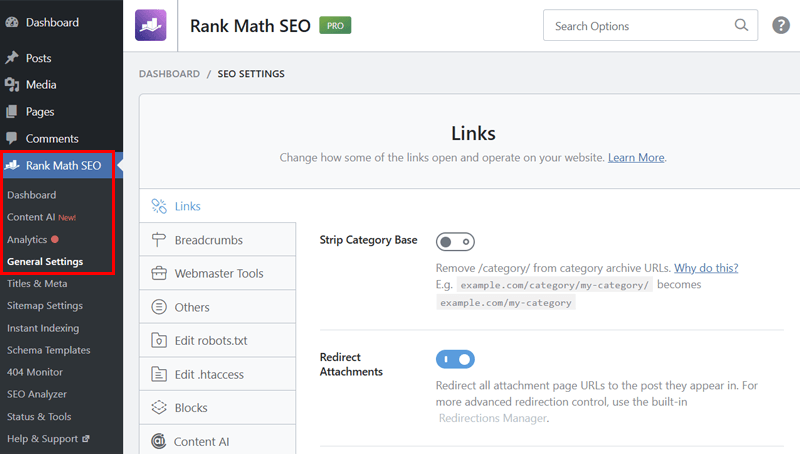
Task: Open the Blocks settings tab
Action: [217, 408]
